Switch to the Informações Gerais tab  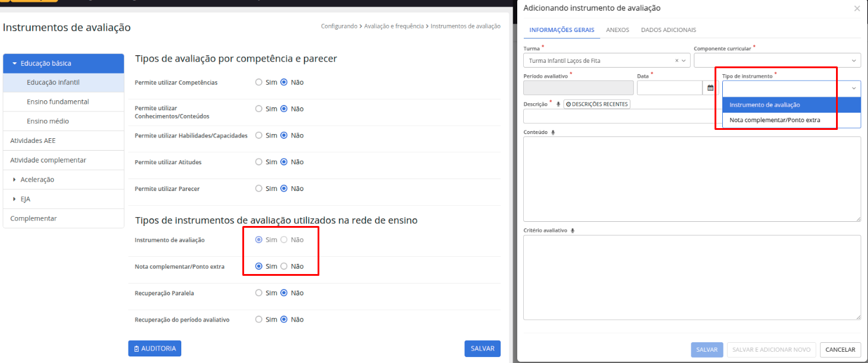(562, 30)
